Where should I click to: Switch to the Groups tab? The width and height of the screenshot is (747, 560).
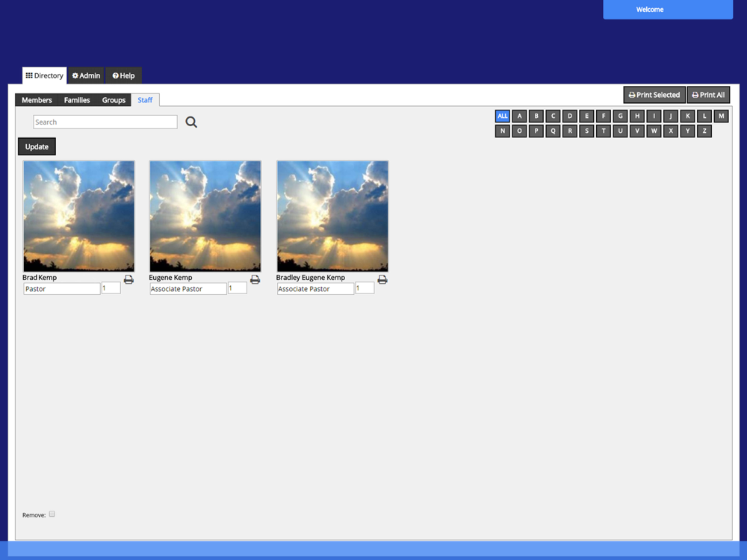coord(114,100)
